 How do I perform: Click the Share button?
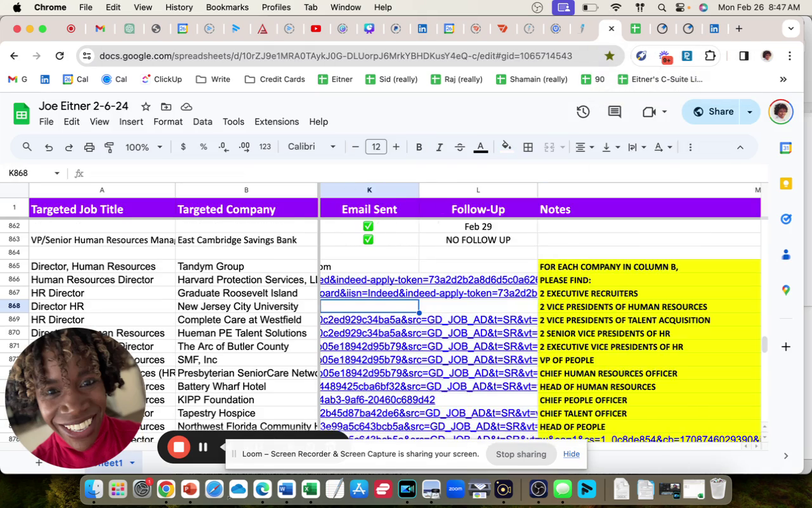point(712,112)
